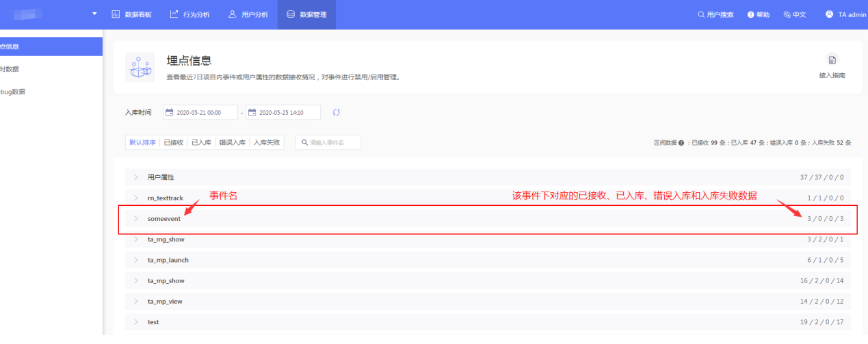Click the 区间数据 help question icon
Image resolution: width=868 pixels, height=344 pixels.
[x=681, y=143]
